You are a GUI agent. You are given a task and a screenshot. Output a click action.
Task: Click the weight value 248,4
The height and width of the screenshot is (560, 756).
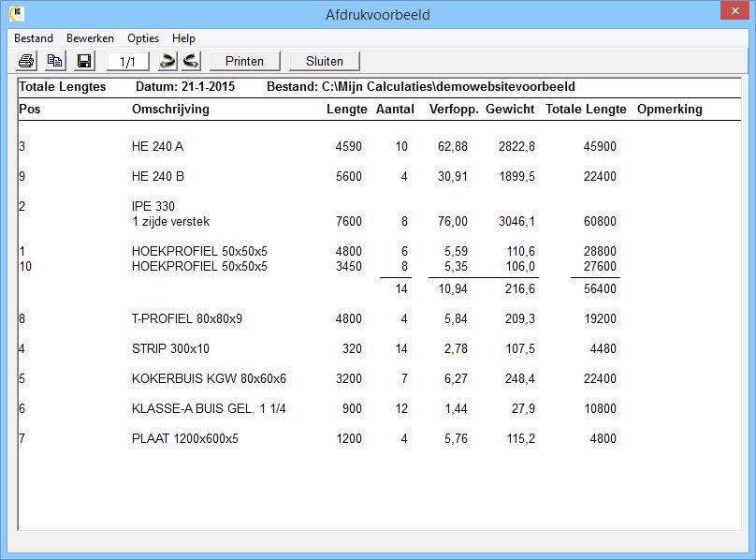(x=520, y=378)
